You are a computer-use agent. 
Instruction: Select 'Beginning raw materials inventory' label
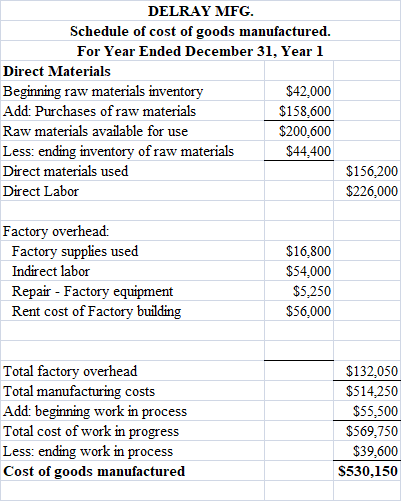pos(103,91)
